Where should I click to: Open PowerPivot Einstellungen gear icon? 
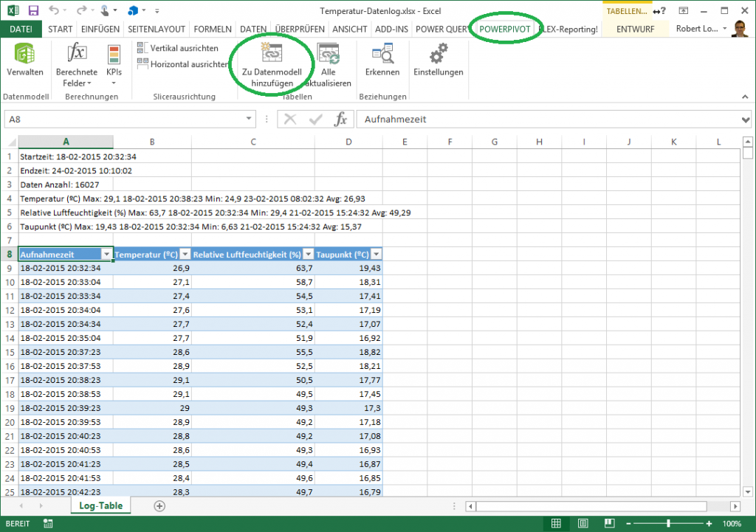click(x=438, y=54)
